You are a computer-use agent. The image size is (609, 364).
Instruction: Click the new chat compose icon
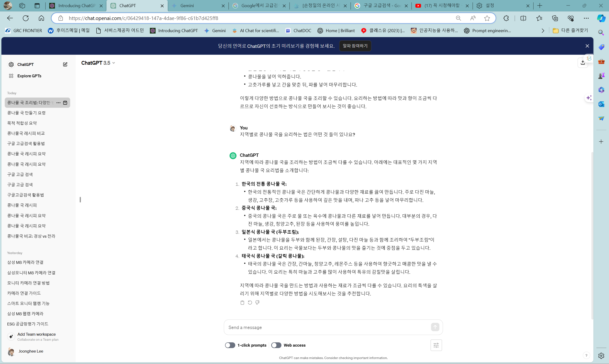(65, 64)
